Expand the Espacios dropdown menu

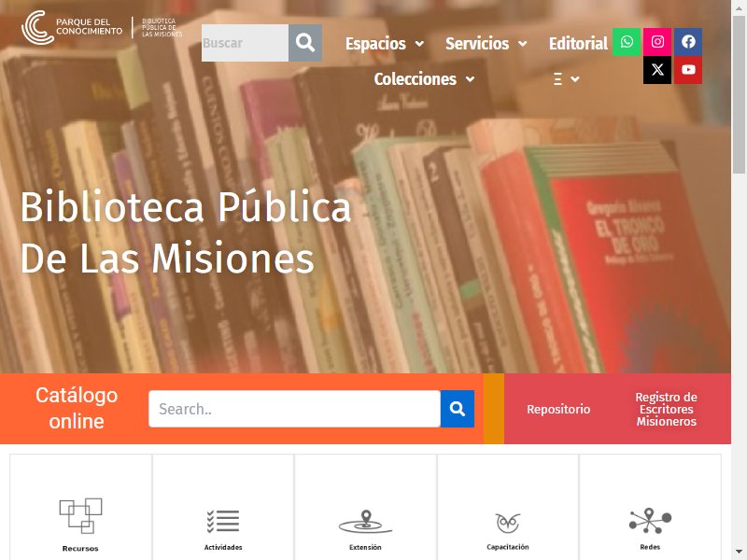(385, 44)
